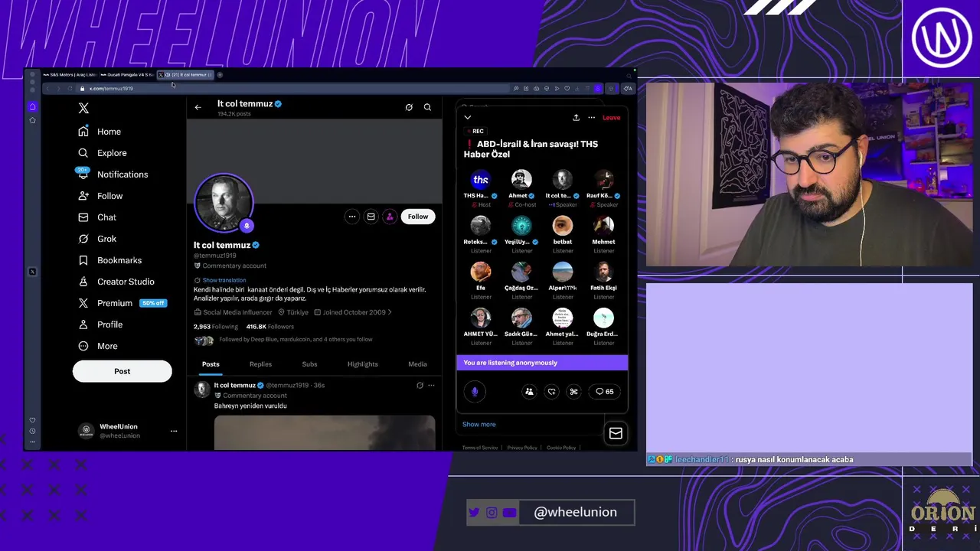Share the Space using upload icon
Image resolution: width=980 pixels, height=551 pixels.
[576, 117]
